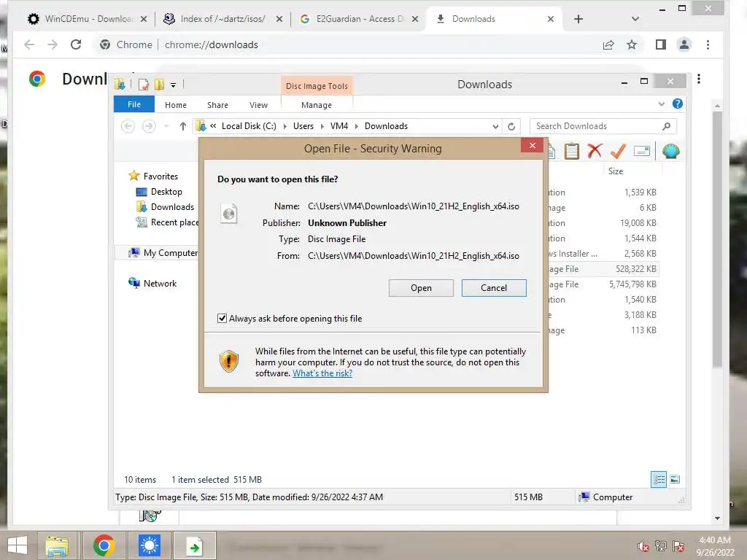Switch to Index of /~dartz/isos/ tab
The width and height of the screenshot is (747, 560).
[223, 19]
